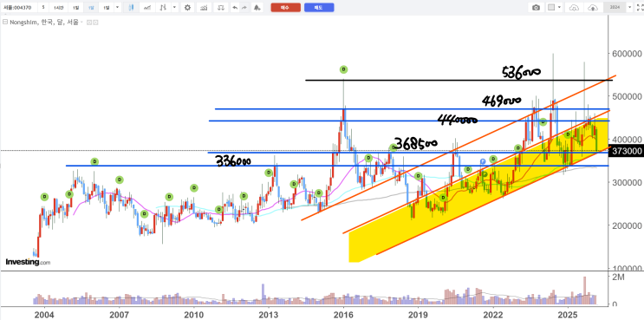This screenshot has width=644, height=320.
Task: Click the dividend marker above 2016 peak
Action: click(x=344, y=69)
